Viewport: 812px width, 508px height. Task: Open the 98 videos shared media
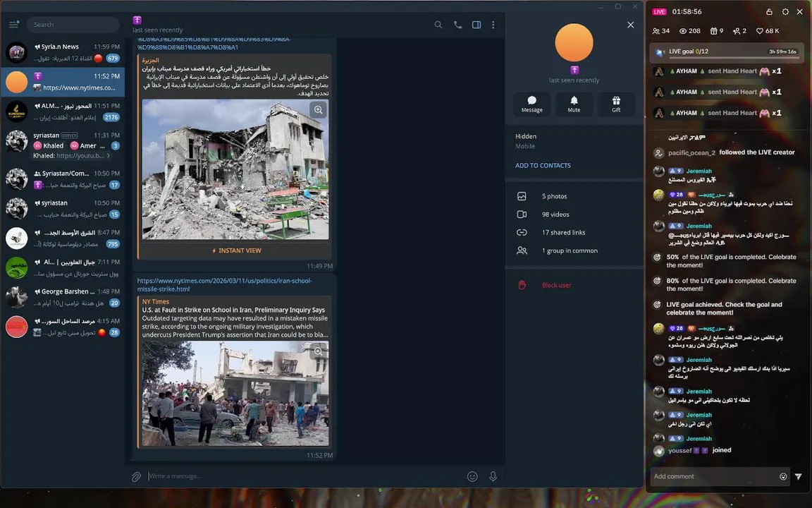point(574,214)
